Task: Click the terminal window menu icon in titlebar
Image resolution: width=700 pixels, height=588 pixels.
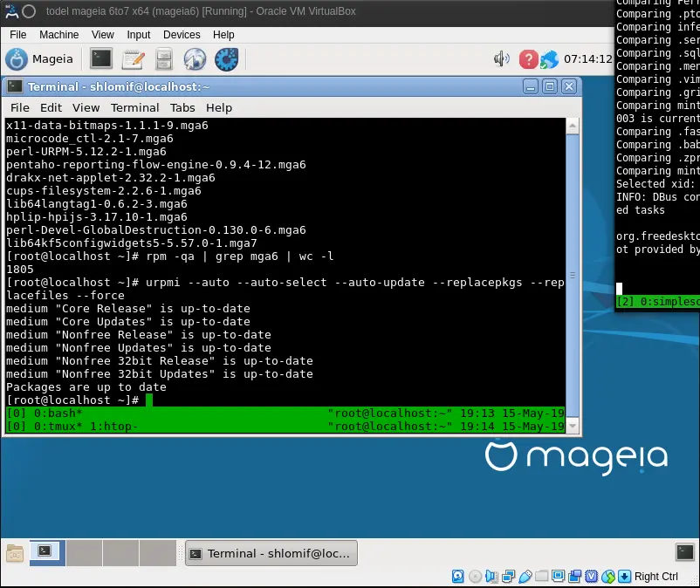Action: click(x=15, y=86)
